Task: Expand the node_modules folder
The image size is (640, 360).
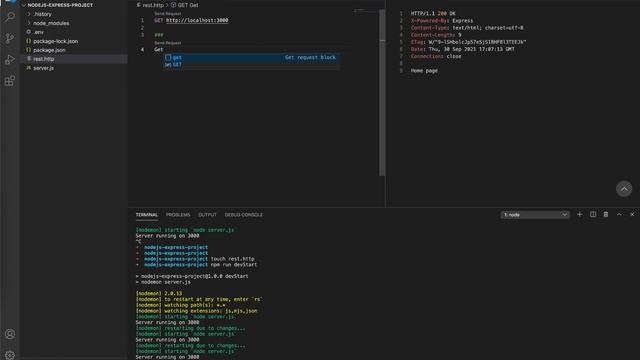Action: 51,23
